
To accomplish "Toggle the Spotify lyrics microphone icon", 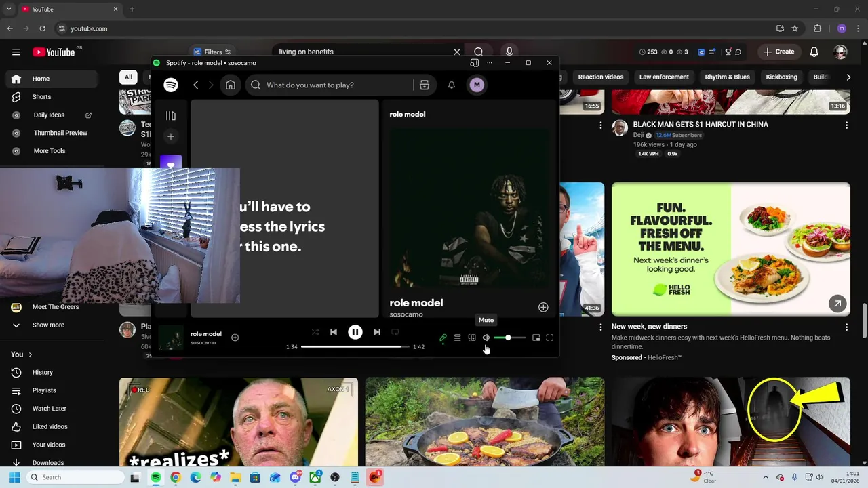I will 443,338.
